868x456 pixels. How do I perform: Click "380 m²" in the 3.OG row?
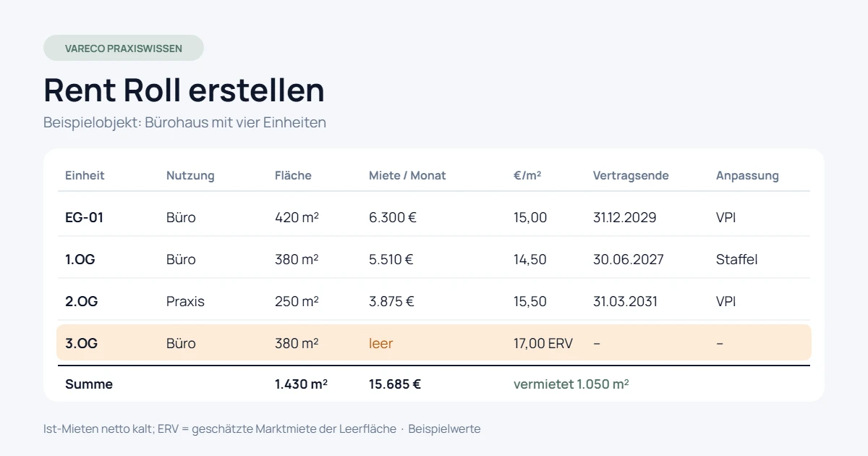pyautogui.click(x=297, y=343)
